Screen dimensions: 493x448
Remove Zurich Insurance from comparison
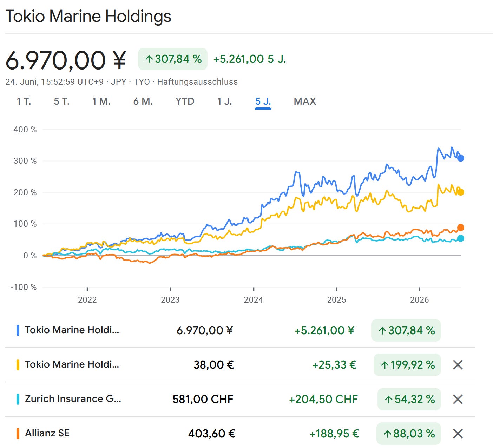click(458, 399)
